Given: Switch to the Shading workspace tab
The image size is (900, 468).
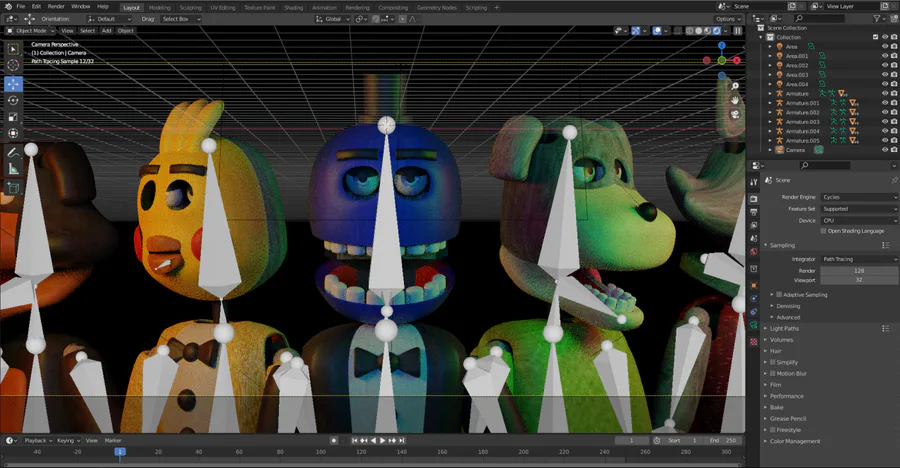Looking at the screenshot, I should 293,7.
